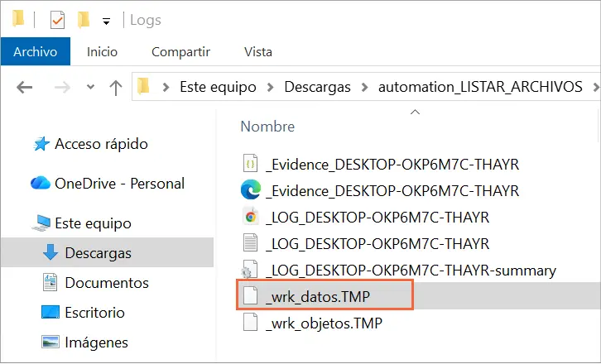Click Este equipo in the address bar
The image size is (601, 364).
(x=218, y=87)
